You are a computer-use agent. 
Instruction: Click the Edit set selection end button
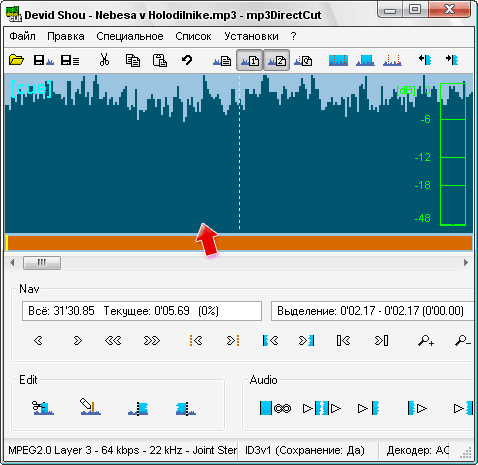[x=186, y=408]
